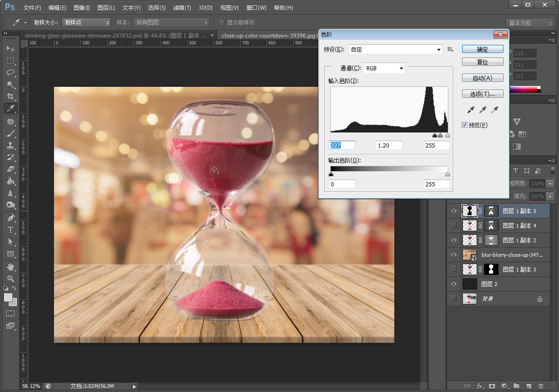Expand the 取样大小 sample size dropdown
559x392 pixels.
[86, 22]
